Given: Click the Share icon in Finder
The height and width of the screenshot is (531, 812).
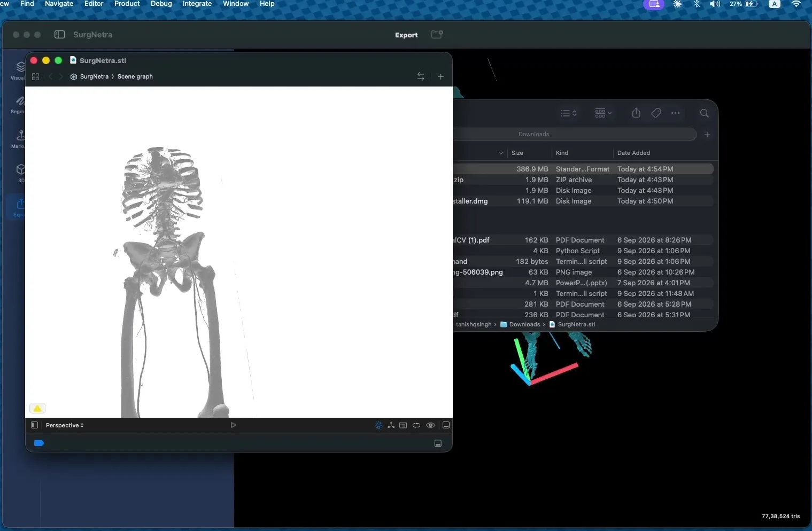Looking at the screenshot, I should [636, 113].
